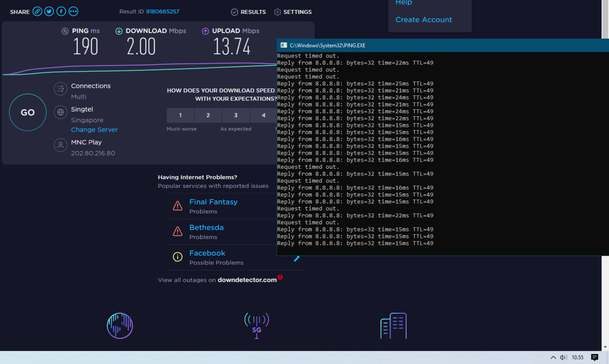Open the system volume icon
Screen dimensions: 609x364
[563, 357]
